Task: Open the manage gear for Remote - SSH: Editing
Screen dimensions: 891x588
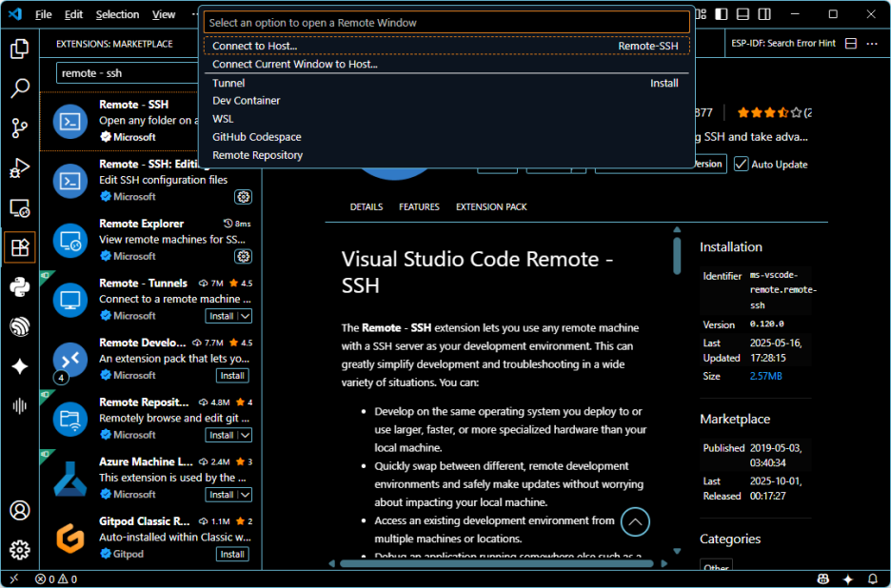Action: pyautogui.click(x=243, y=197)
